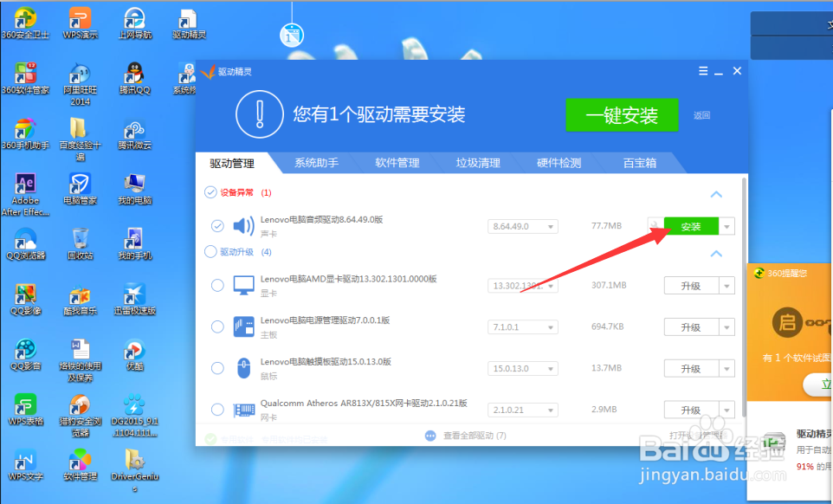
Task: Open the DG2015_9.1 installer icon
Action: point(135,416)
